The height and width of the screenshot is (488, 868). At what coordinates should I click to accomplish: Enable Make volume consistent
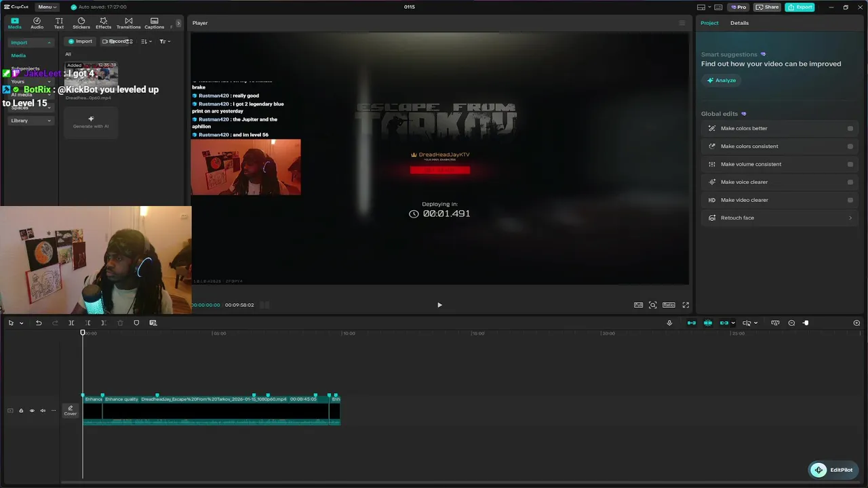click(x=850, y=164)
